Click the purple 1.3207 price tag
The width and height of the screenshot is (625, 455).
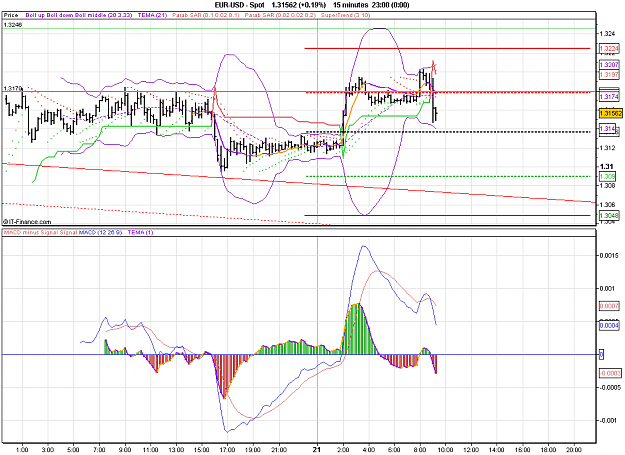point(609,65)
